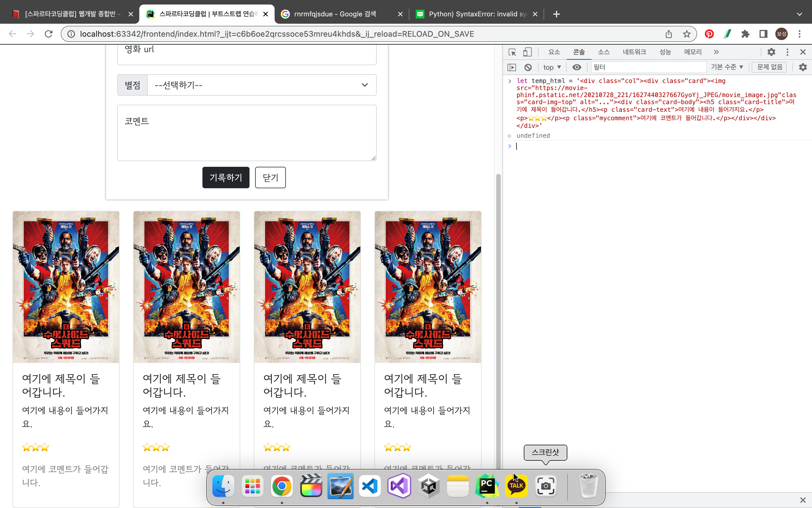Open KakaoTalk from the dock
This screenshot has width=812, height=508.
[x=517, y=486]
